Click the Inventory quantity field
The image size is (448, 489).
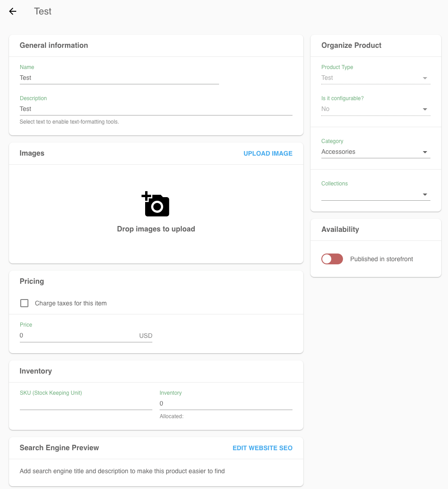[226, 404]
